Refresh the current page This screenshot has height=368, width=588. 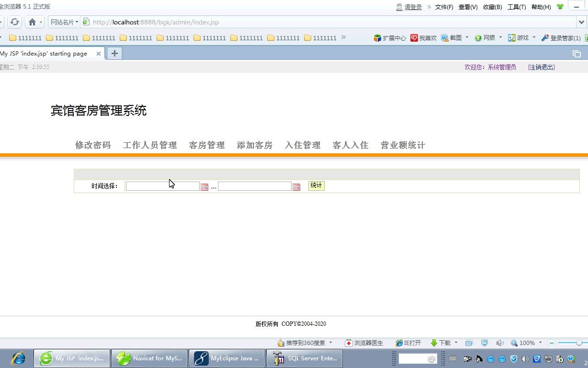[x=14, y=22]
